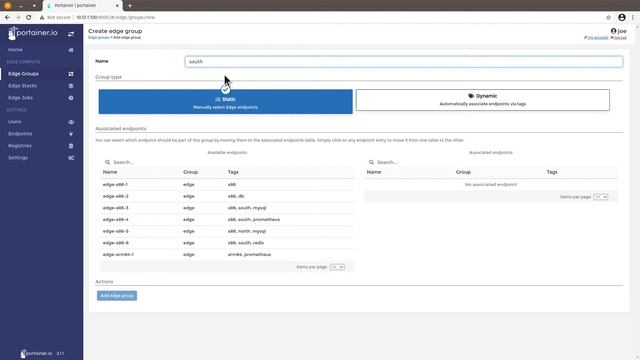The width and height of the screenshot is (640, 360).
Task: Click the Edge Groups sidebar icon
Action: tap(71, 74)
